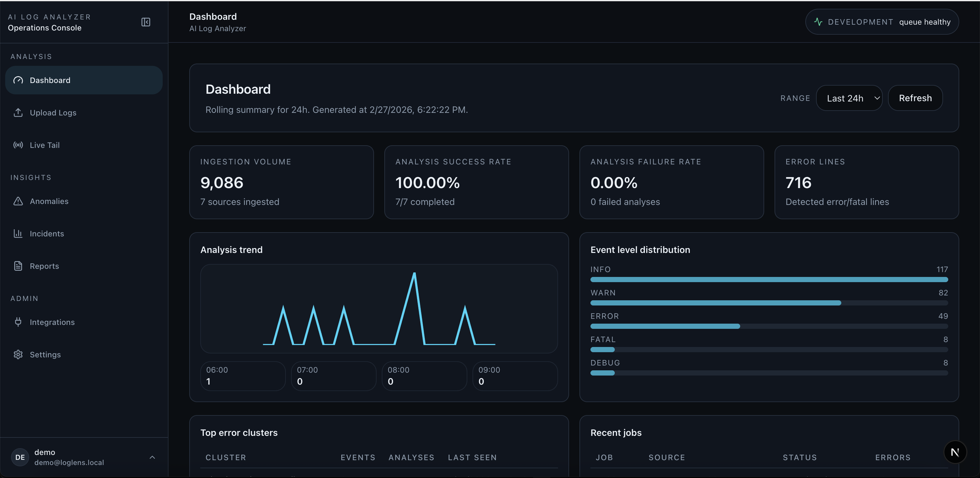Open the Anomalies page
Screen dimensions: 980x478
click(x=49, y=201)
